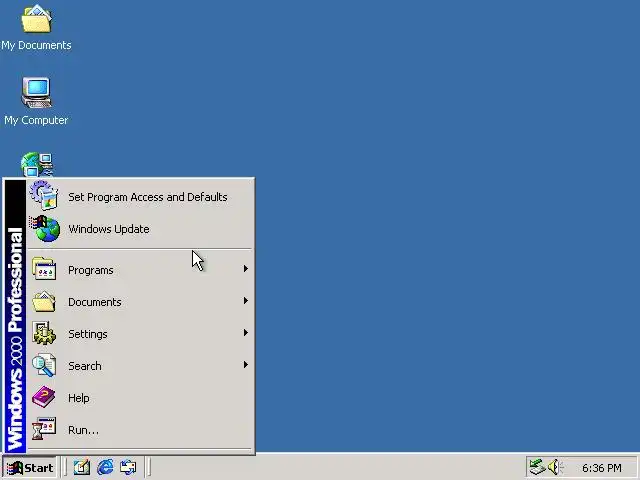Open the volume speaker tray icon
The image size is (640, 480).
pos(555,467)
